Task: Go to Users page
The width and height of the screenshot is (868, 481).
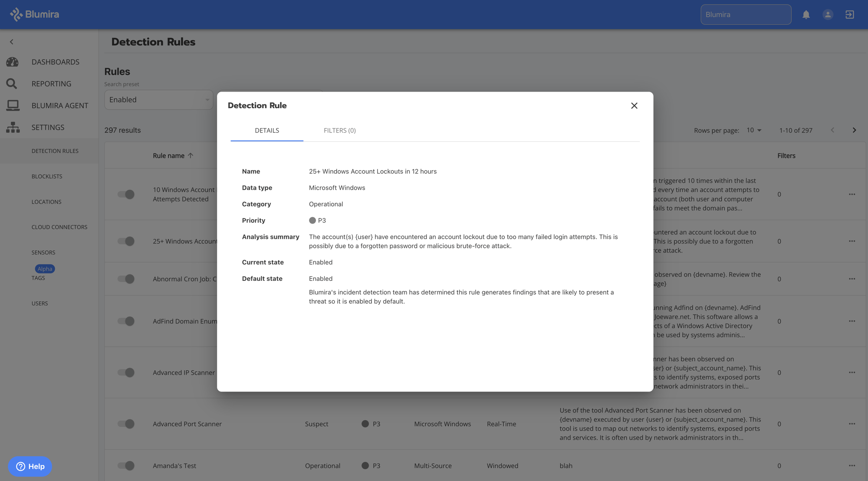Action: point(39,303)
